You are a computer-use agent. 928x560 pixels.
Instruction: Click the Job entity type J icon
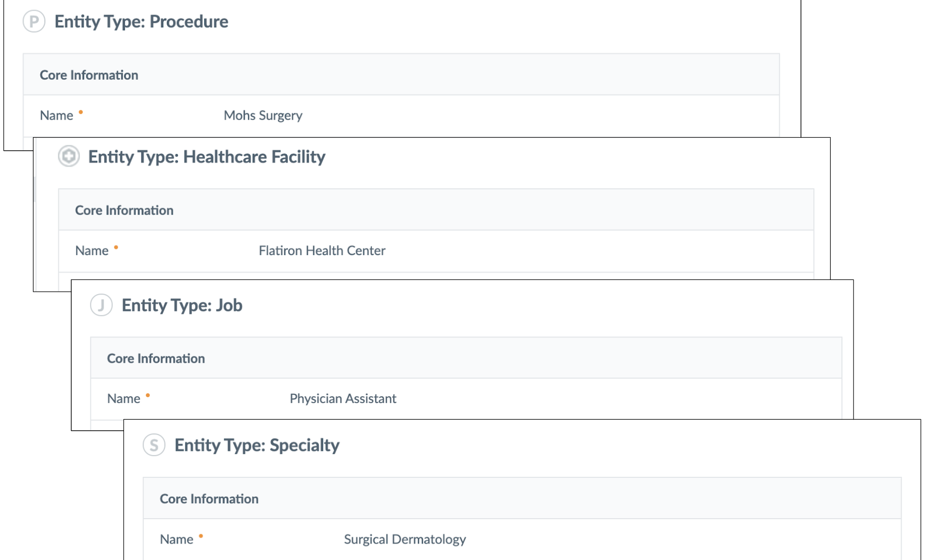tap(101, 305)
